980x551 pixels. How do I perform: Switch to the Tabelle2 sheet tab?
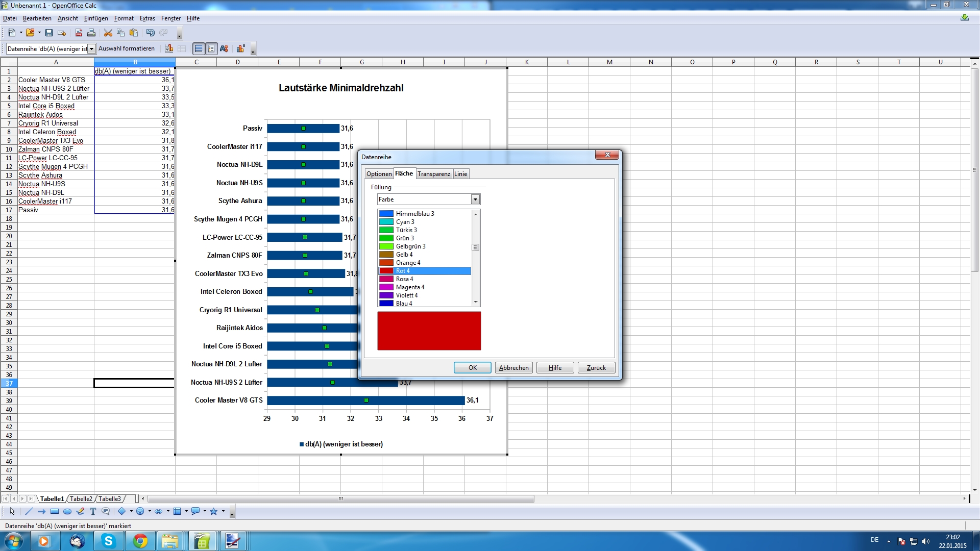(81, 499)
